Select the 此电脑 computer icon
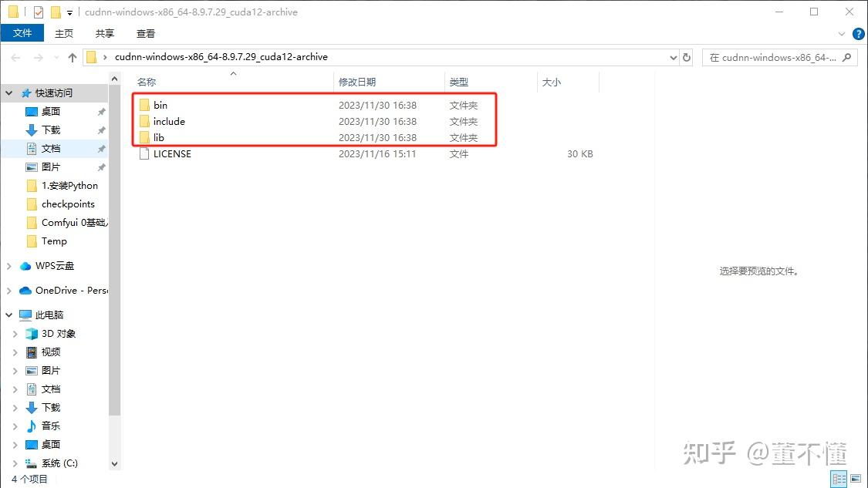 [x=25, y=315]
